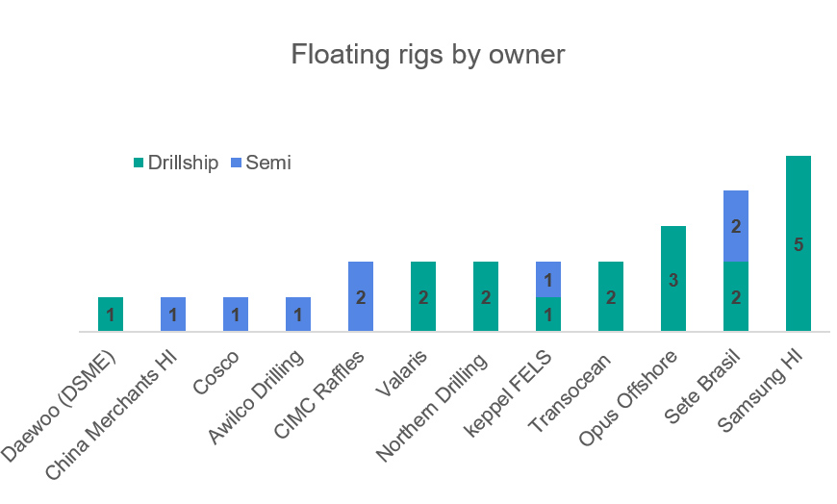Click the Semi legend label text
This screenshot has width=837, height=504.
268,164
